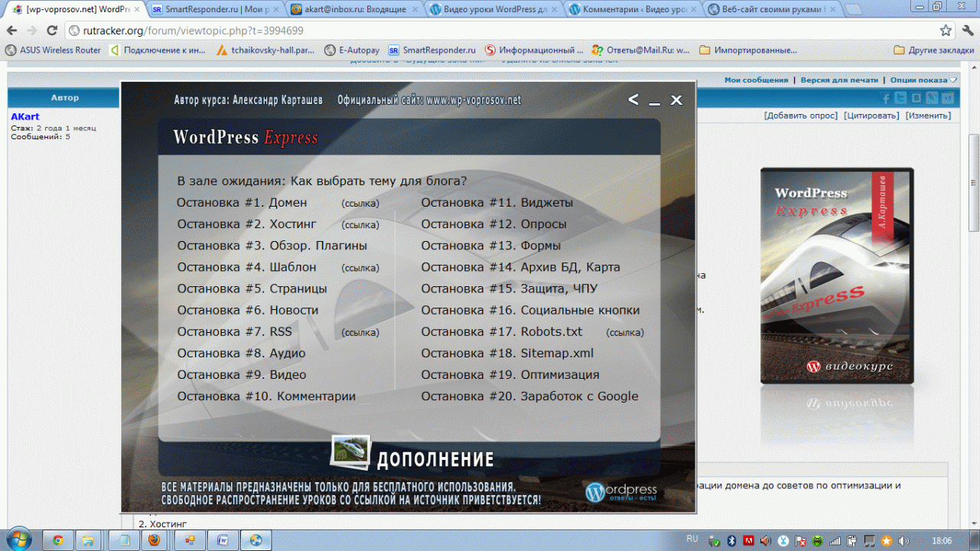Open lesson Остановка #14. Архив БД, Карта
This screenshot has width=980, height=551.
pos(521,267)
